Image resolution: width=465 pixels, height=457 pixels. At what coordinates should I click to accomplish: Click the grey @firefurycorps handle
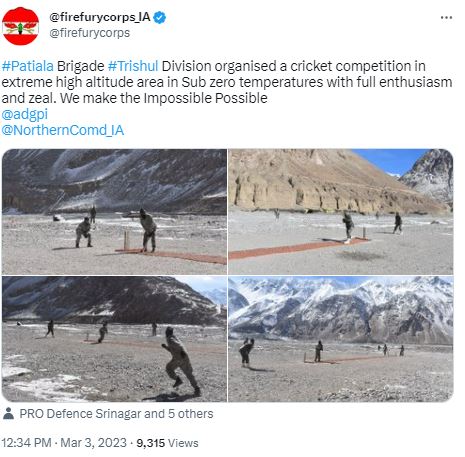[90, 33]
